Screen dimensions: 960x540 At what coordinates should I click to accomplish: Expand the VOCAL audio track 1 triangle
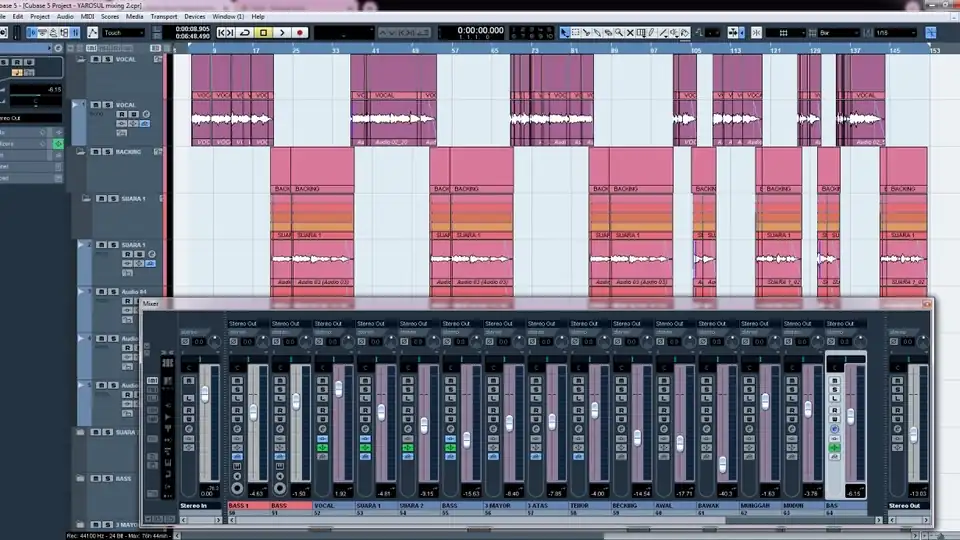pos(76,105)
